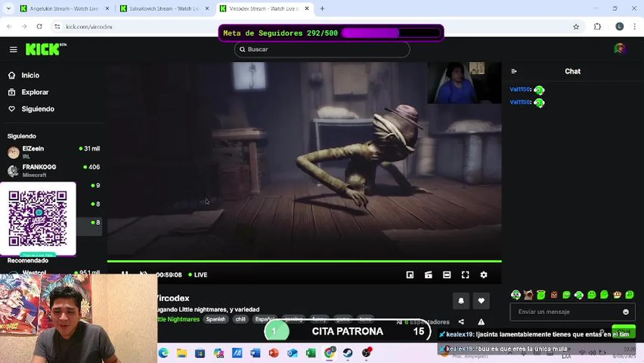Screen dimensions: 644x363
Task: Report stream with warning triangle icon
Action: [x=481, y=322]
